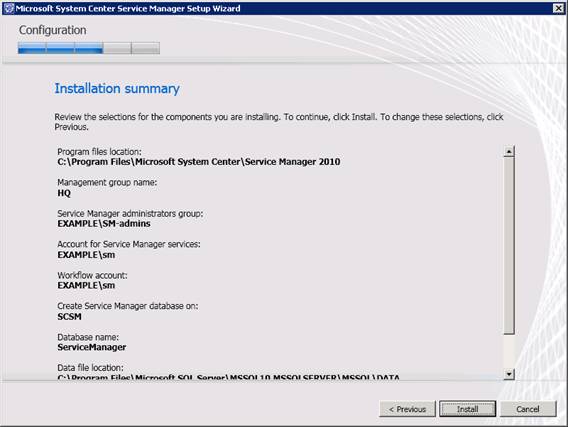Click the 'Data file location:' label

click(x=90, y=368)
